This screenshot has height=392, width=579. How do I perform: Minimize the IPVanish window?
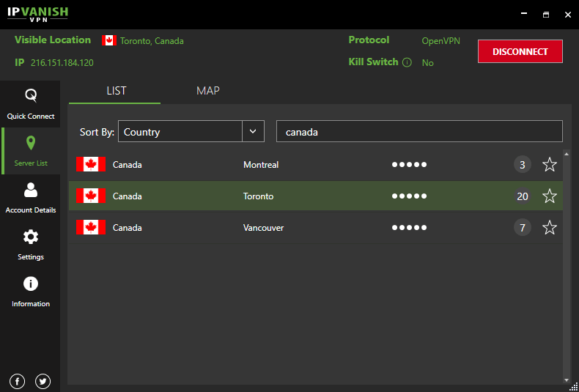[x=523, y=14]
